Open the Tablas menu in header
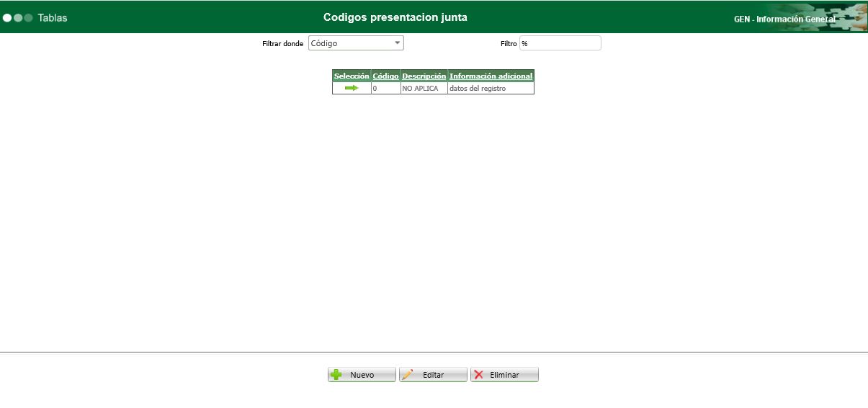The height and width of the screenshot is (408, 868). pos(53,17)
